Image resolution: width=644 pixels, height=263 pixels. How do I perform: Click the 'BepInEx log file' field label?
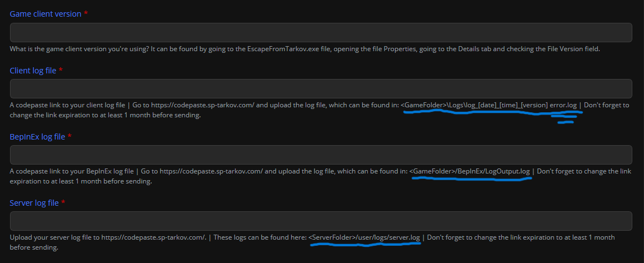click(37, 137)
